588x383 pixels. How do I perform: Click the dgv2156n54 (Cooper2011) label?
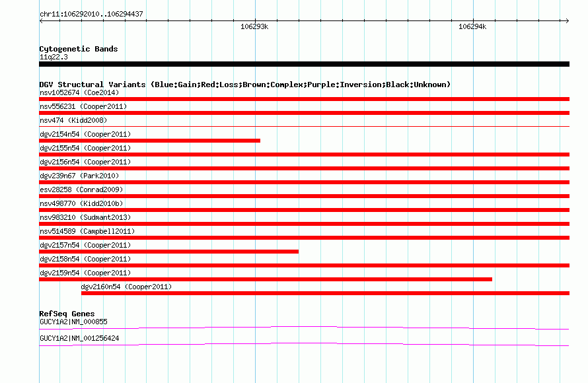pyautogui.click(x=85, y=162)
